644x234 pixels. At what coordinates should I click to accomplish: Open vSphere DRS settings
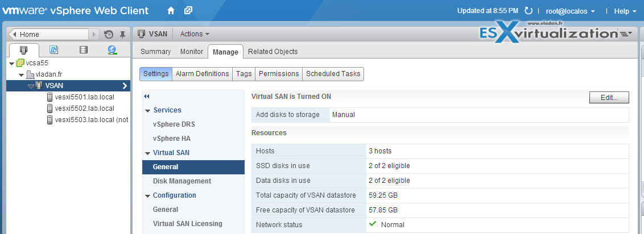click(174, 124)
